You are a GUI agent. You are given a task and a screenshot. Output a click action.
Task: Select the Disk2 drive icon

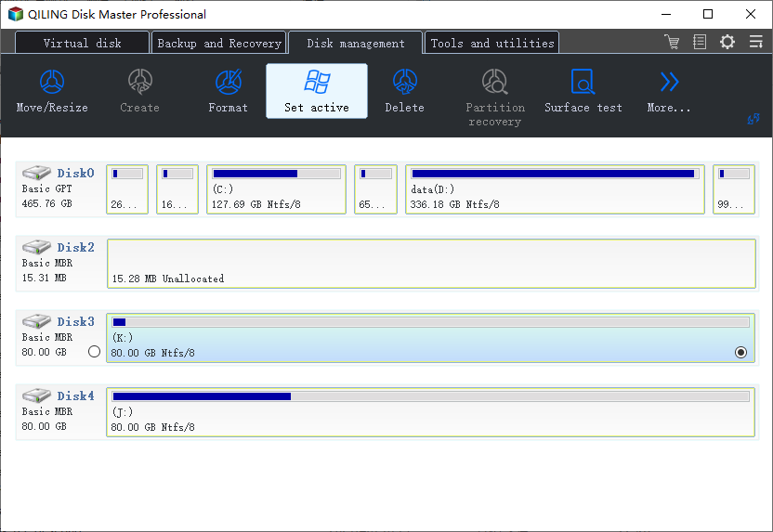click(x=36, y=247)
